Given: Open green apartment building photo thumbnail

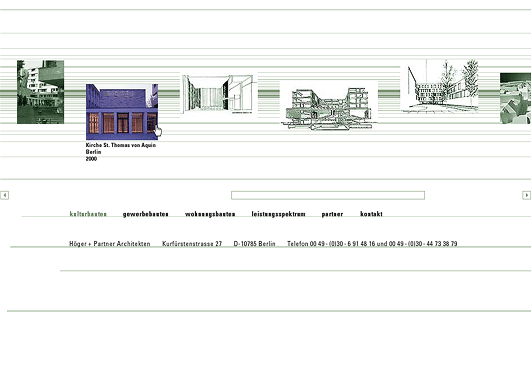Looking at the screenshot, I should 40,92.
